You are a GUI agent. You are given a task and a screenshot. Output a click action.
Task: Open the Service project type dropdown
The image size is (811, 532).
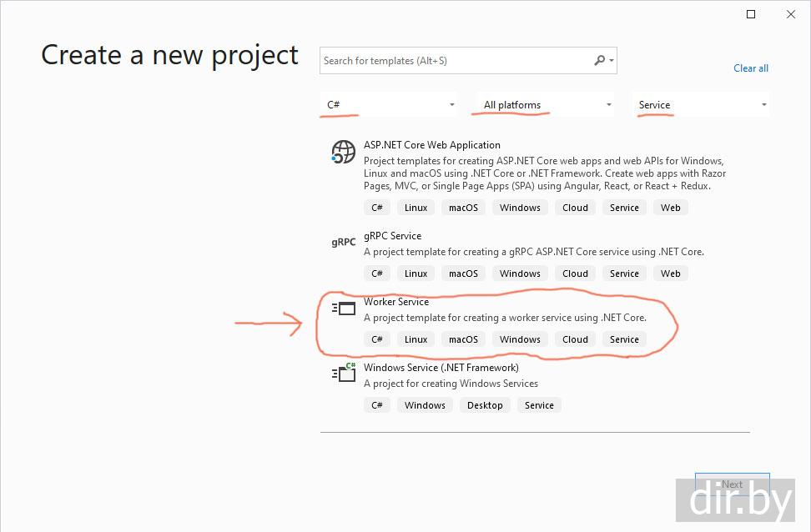(701, 104)
